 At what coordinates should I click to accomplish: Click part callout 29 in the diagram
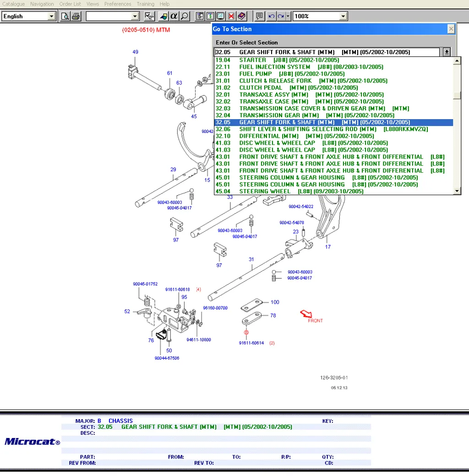(173, 170)
